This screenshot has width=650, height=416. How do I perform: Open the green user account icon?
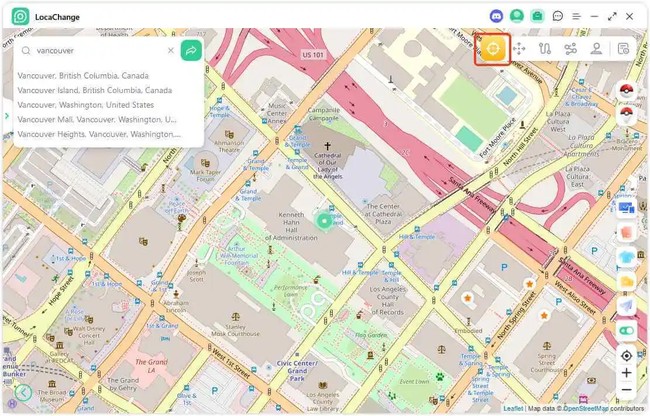[x=517, y=17]
